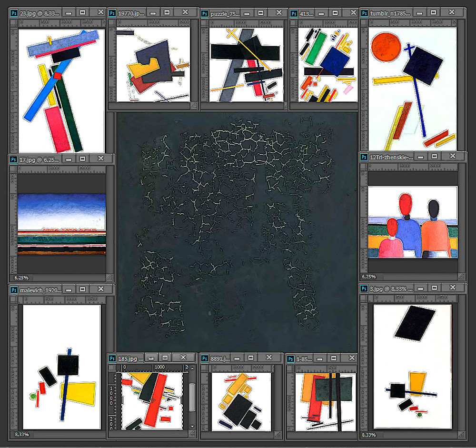Click the Ps icon of 8891.j window

[205, 358]
